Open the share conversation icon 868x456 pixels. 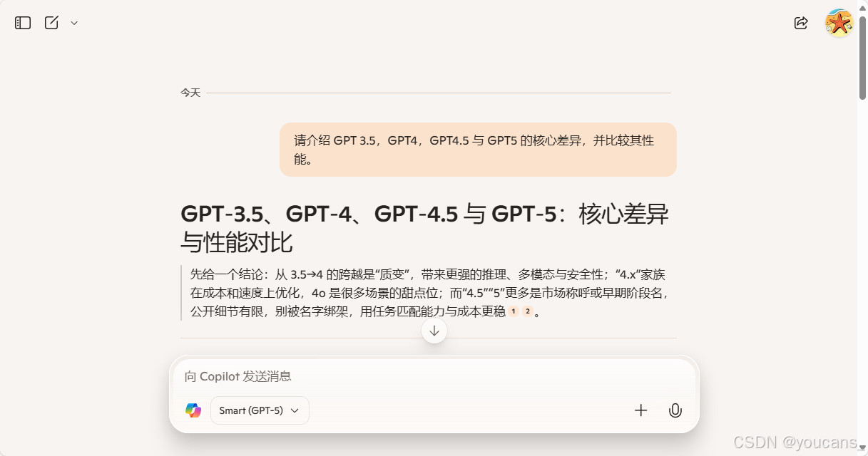[x=801, y=23]
